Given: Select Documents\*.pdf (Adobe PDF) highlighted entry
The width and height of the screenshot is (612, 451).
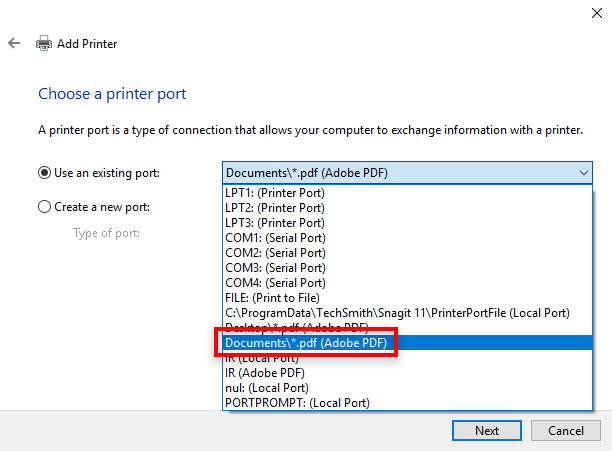Looking at the screenshot, I should (x=306, y=343).
